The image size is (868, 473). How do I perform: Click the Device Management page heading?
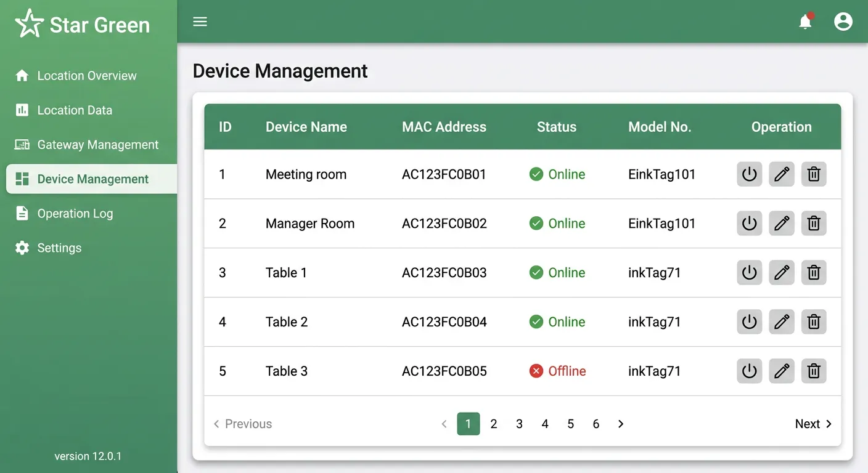[x=280, y=71]
